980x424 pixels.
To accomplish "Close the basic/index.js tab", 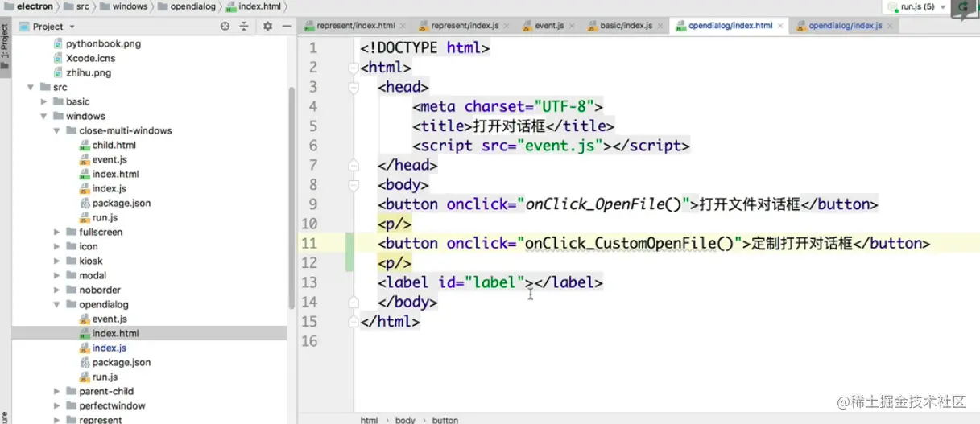I will coord(661,26).
